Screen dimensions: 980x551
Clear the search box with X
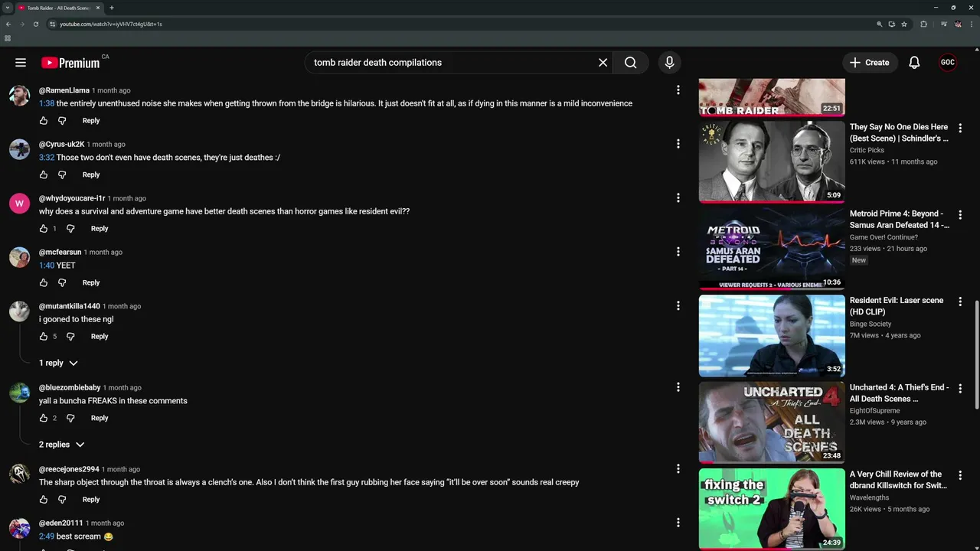(603, 63)
